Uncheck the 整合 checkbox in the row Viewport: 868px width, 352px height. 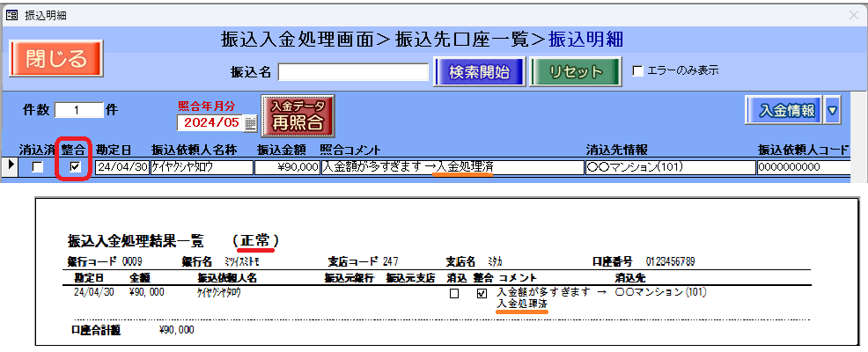(x=76, y=166)
